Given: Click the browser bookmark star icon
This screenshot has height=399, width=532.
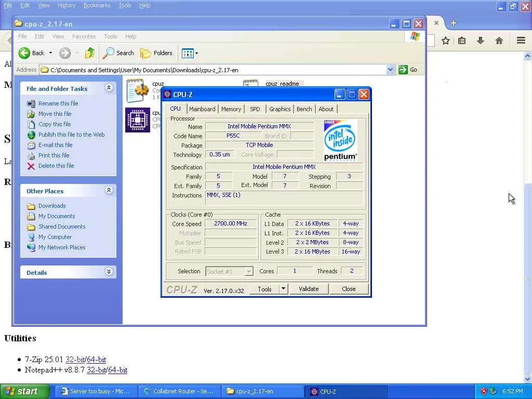Looking at the screenshot, I should coord(446,41).
